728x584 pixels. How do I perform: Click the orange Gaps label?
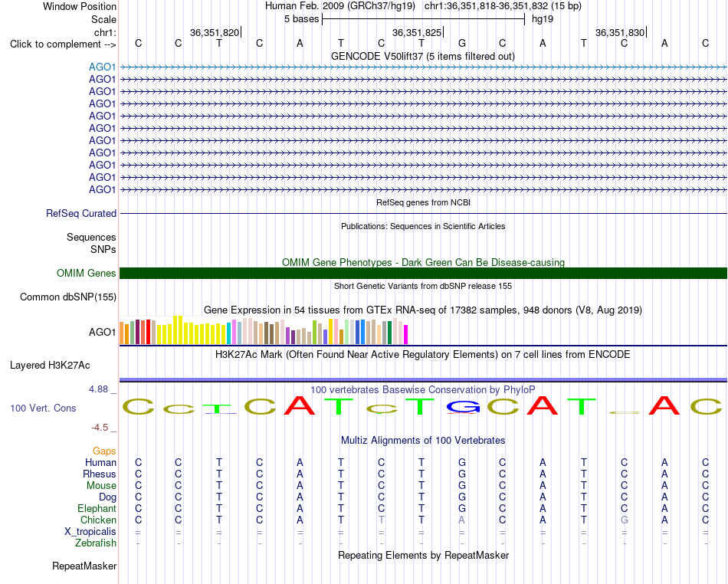tap(104, 451)
